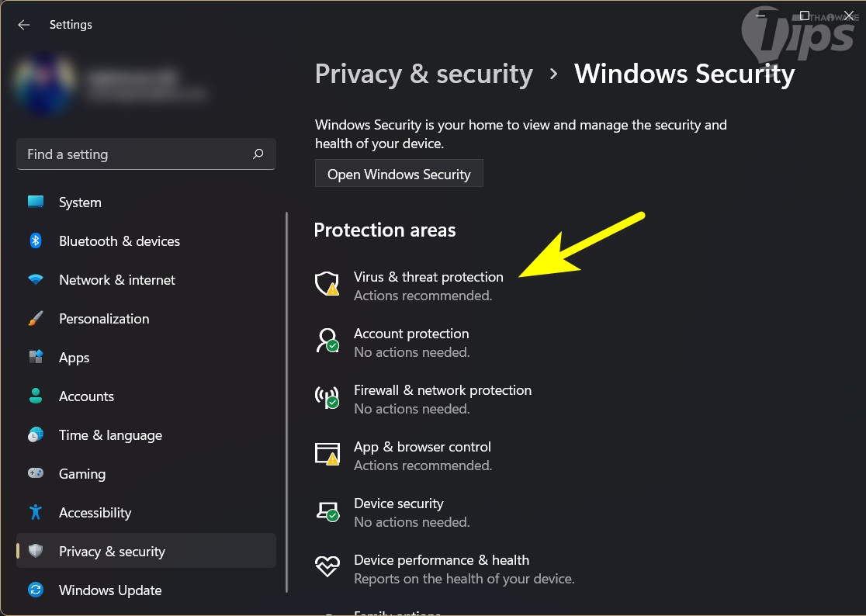Screen dimensions: 866x616
Task: Navigate to Personalization settings
Action: [x=104, y=319]
